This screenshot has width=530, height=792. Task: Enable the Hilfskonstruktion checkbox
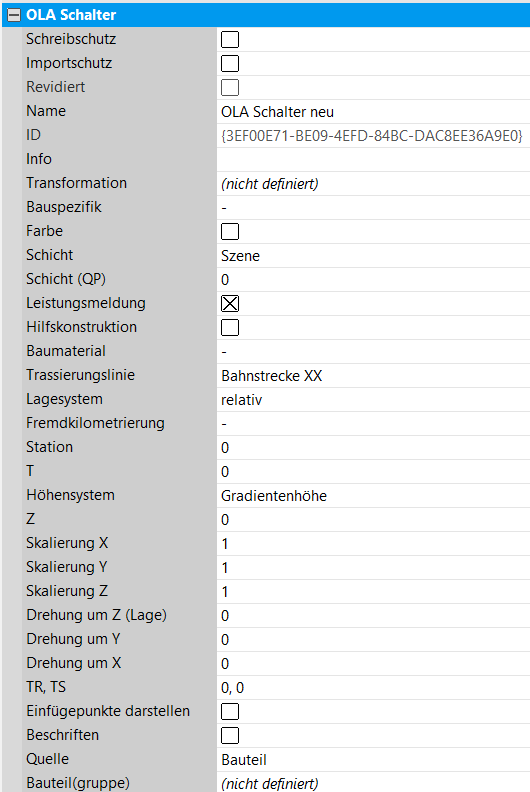230,327
